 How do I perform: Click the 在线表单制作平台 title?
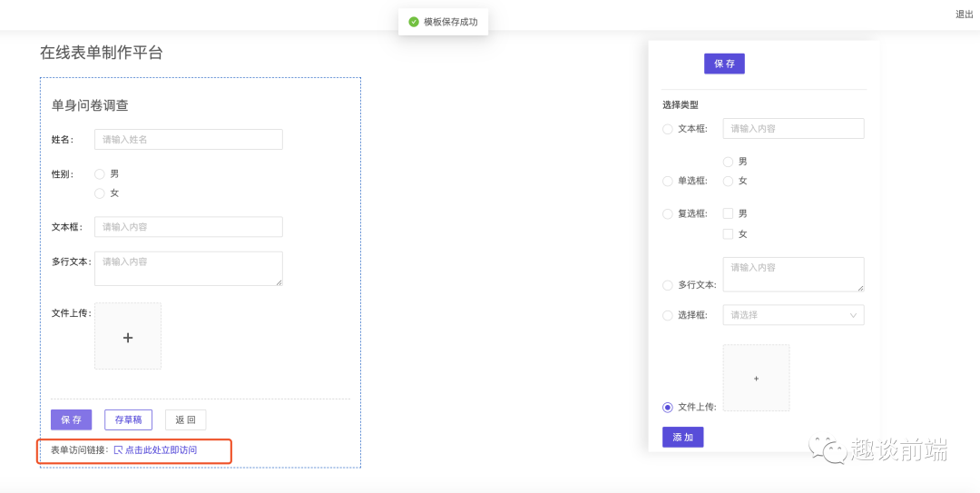click(102, 53)
